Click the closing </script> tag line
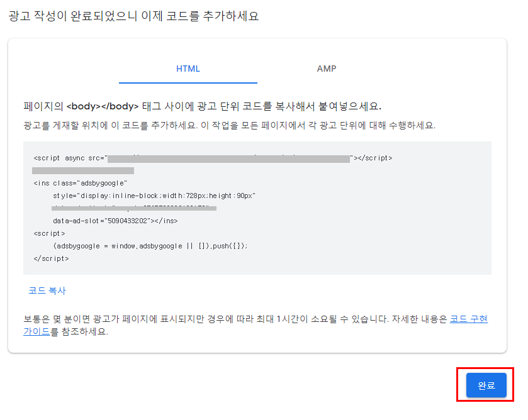The image size is (528, 420). (51, 258)
